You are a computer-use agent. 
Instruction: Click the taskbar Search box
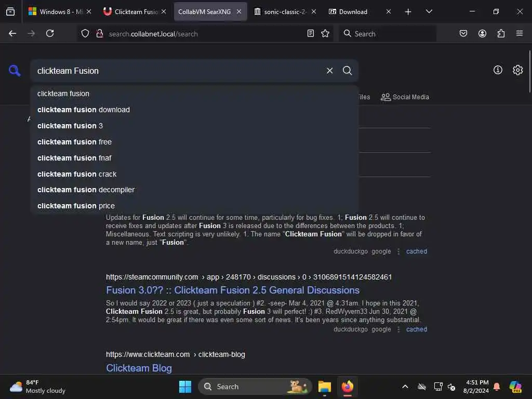click(x=255, y=387)
